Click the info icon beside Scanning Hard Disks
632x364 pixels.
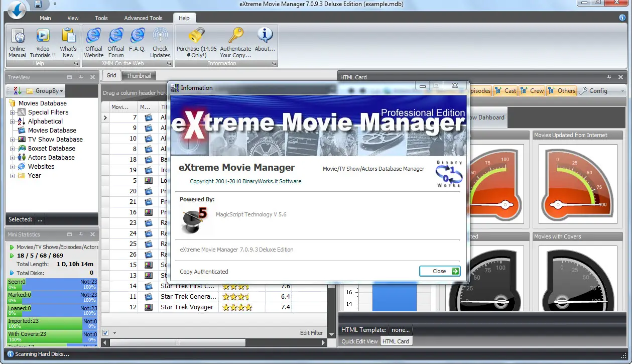[x=11, y=354]
